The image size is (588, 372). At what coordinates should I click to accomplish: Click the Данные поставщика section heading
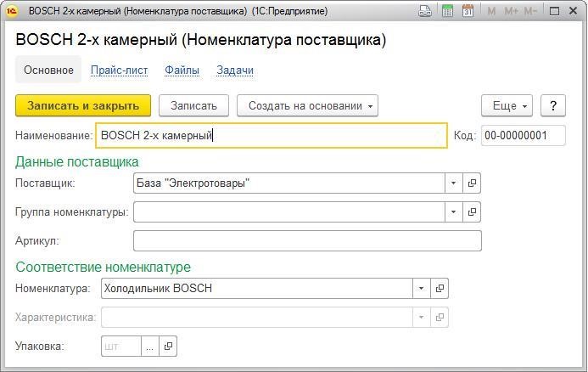77,161
